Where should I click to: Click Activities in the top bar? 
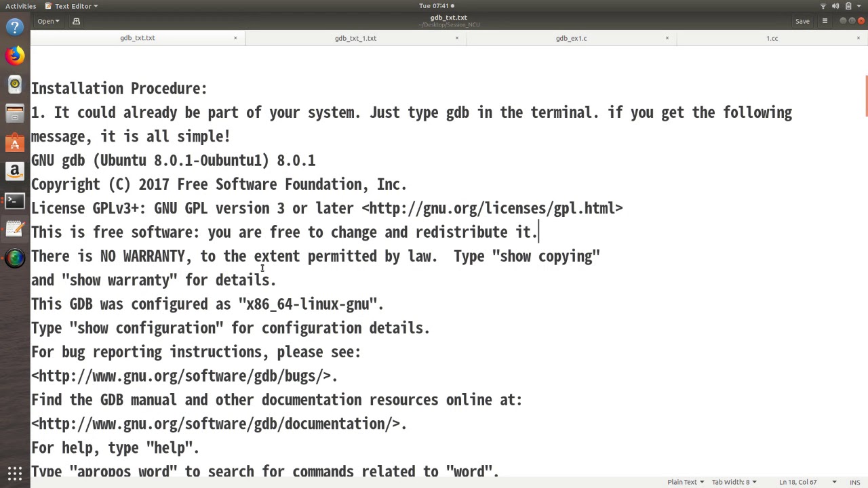point(20,6)
